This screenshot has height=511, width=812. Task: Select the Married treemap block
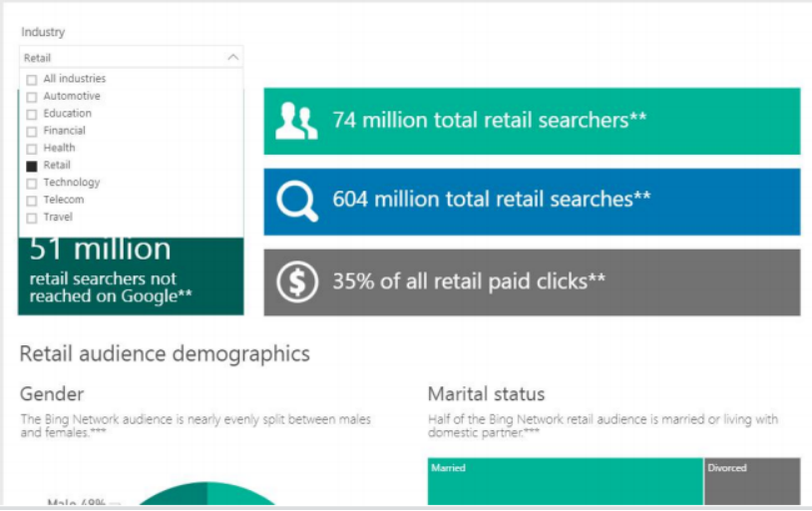click(565, 481)
